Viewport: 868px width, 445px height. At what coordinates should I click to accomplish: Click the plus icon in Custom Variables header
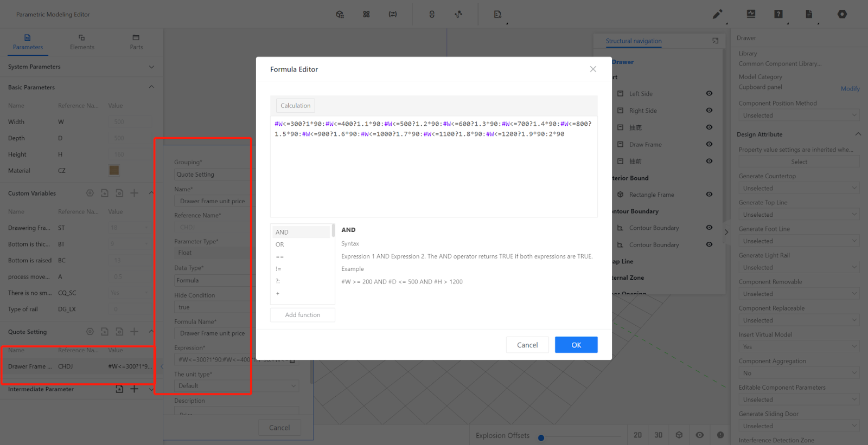click(x=135, y=194)
